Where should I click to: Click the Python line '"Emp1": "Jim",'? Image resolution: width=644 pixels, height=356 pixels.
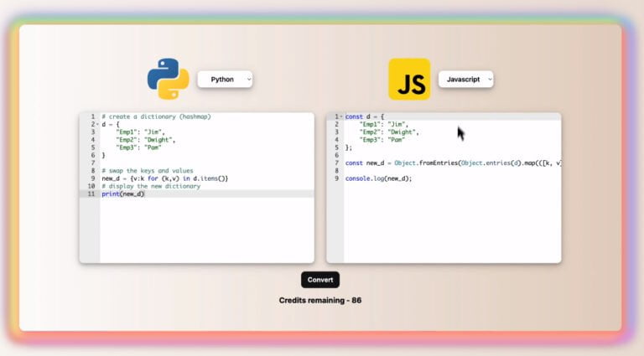140,132
